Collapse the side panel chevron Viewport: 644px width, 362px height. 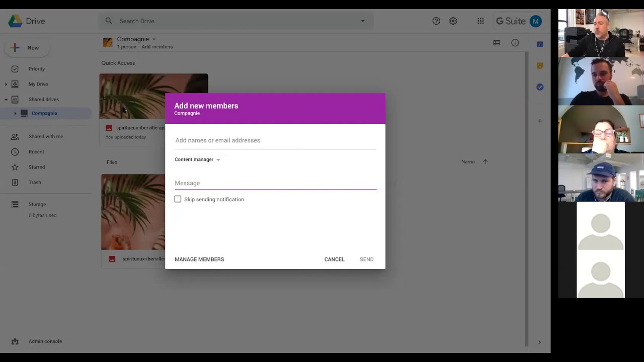539,342
